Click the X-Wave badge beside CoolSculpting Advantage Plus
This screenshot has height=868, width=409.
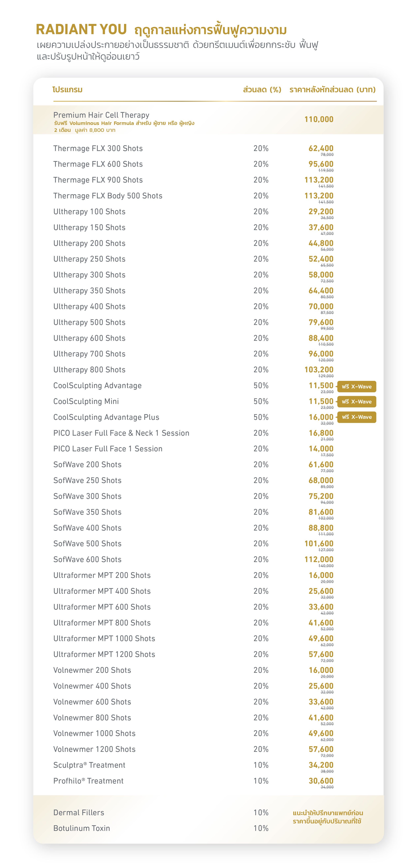coord(357,417)
